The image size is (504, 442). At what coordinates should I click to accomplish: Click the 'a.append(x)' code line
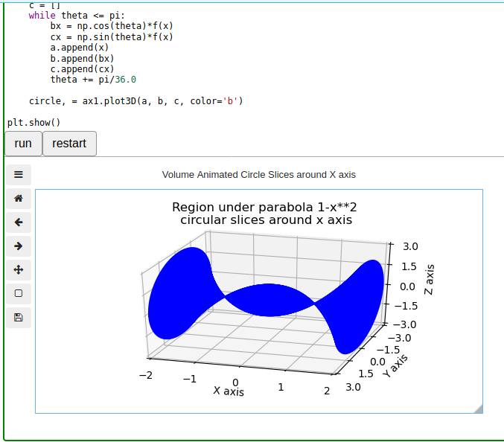click(80, 48)
